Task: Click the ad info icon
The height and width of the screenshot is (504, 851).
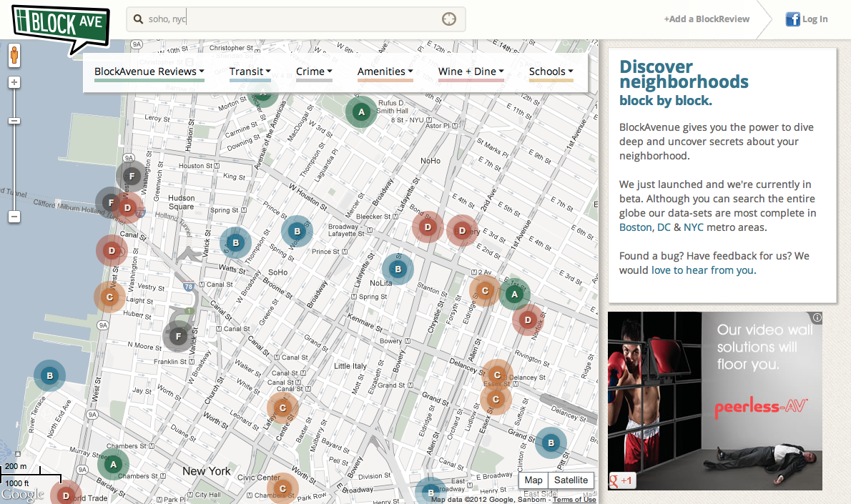Action: point(817,317)
